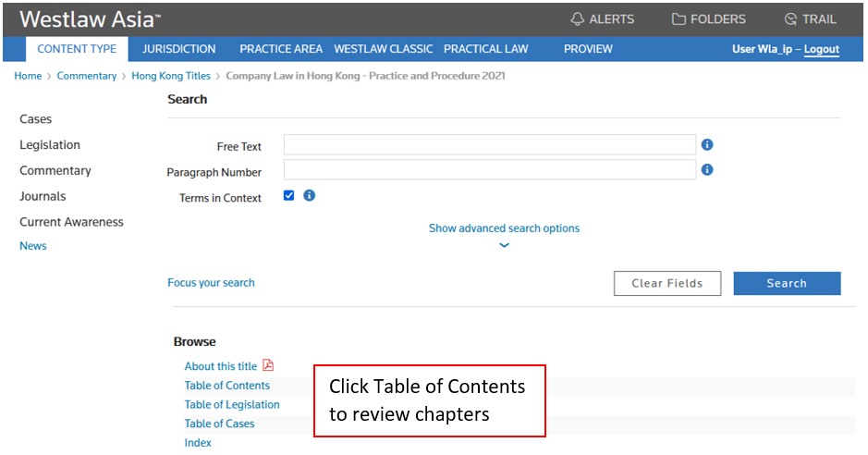
Task: Open PDF icon next to About this title
Action: coord(268,365)
